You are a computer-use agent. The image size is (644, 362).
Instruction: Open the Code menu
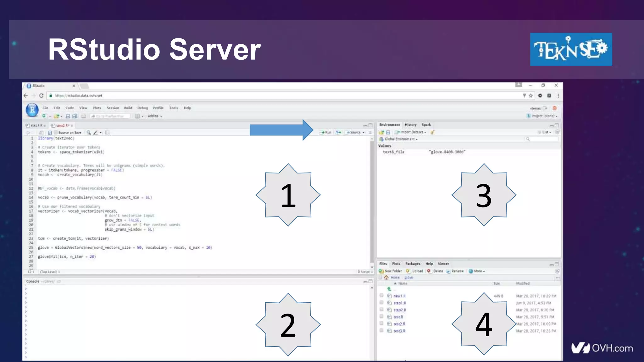pos(70,108)
